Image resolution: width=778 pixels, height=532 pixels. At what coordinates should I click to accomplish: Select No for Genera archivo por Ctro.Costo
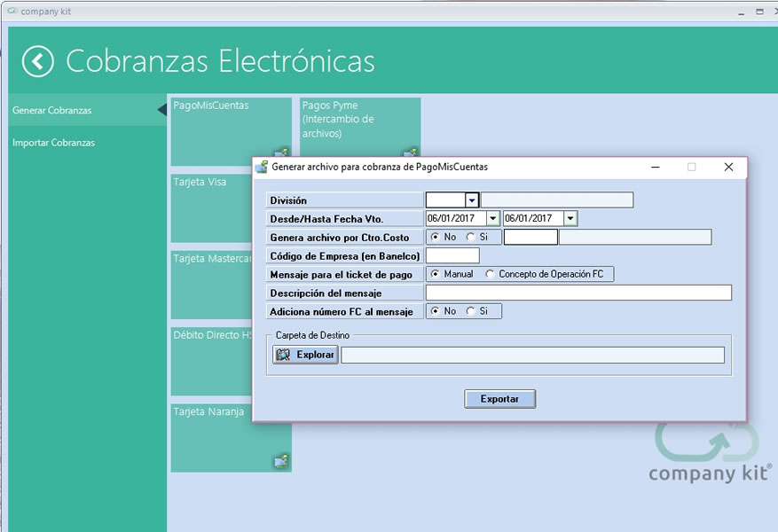pos(436,237)
